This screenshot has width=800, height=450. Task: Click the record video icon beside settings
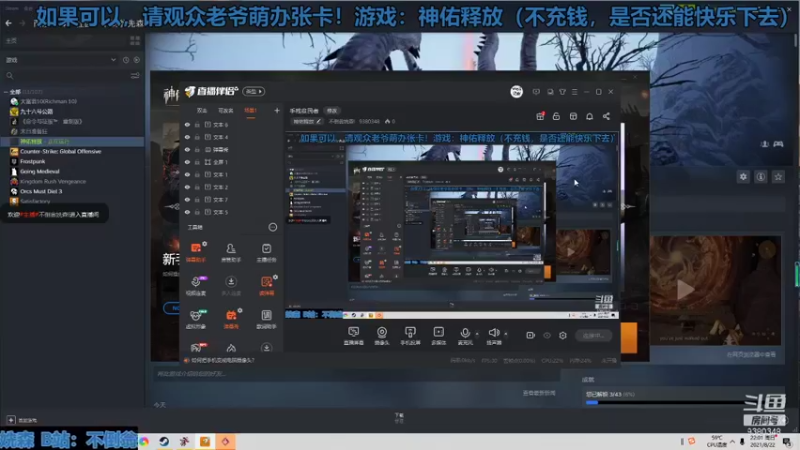530,335
